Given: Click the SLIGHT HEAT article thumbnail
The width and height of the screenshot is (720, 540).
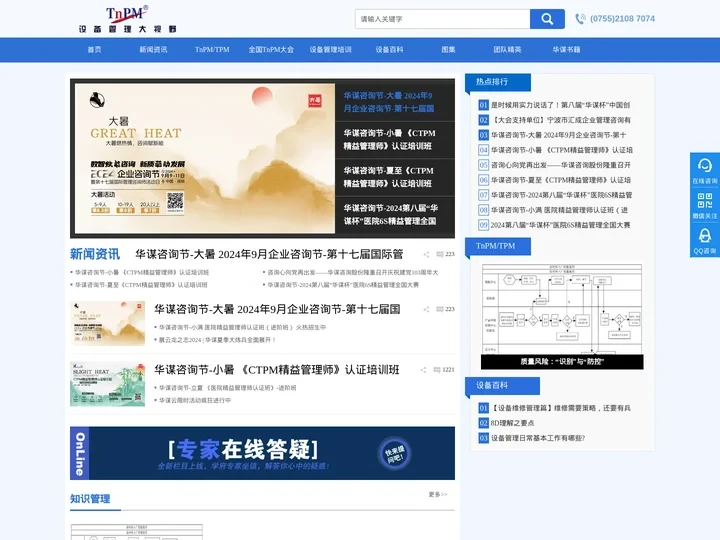Looking at the screenshot, I should coord(107,384).
